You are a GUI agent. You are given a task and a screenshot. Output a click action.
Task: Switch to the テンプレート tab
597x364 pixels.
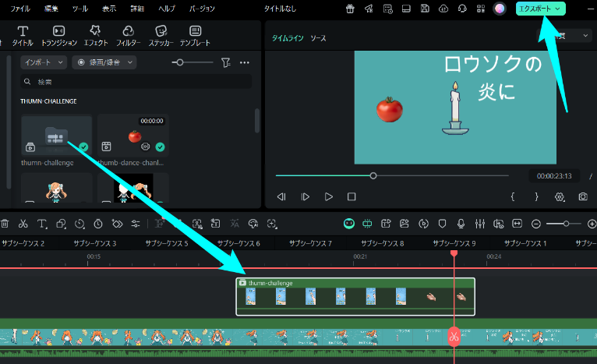coord(195,36)
